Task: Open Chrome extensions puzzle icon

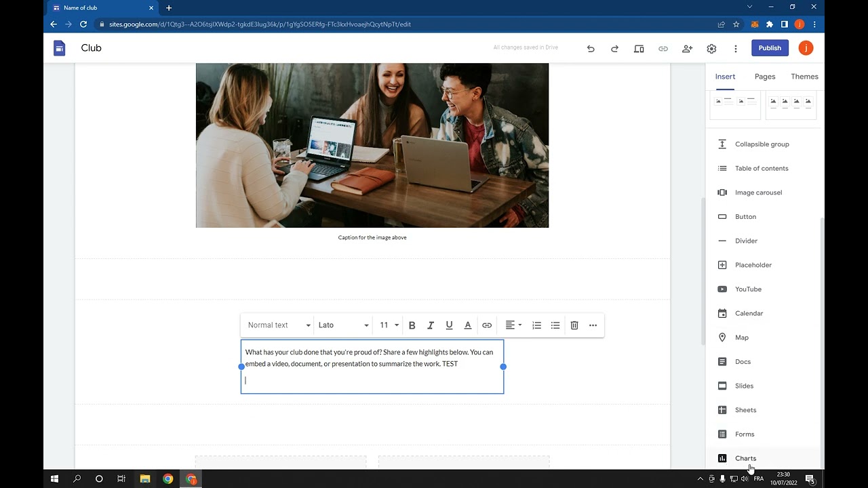Action: [770, 24]
